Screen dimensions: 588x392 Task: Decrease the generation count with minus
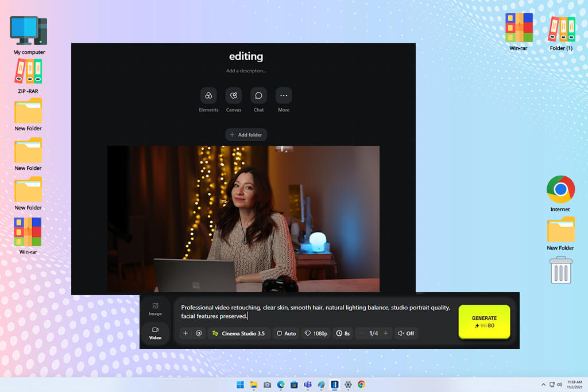click(x=362, y=333)
